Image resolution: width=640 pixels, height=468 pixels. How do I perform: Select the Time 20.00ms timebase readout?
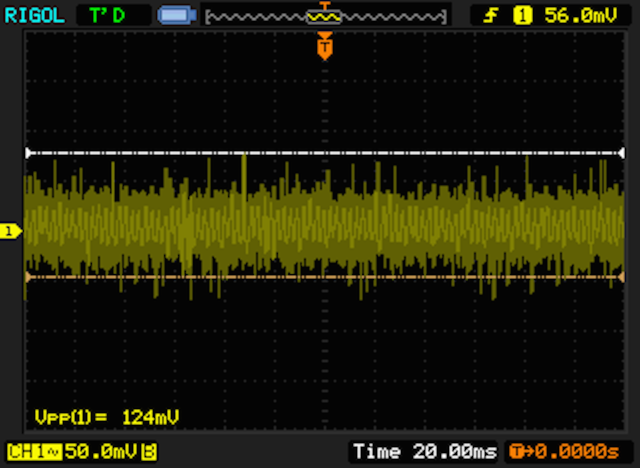pyautogui.click(x=425, y=452)
